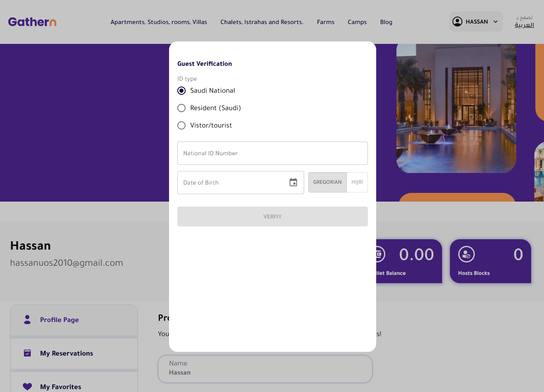Click the My Favorites heart icon
544x392 pixels.
click(27, 387)
